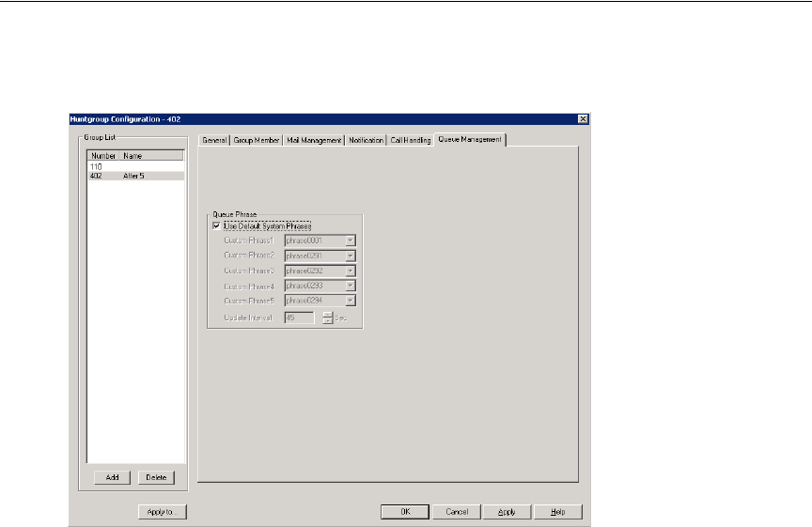The width and height of the screenshot is (812, 527).
Task: Open the Group Member tab
Action: [x=257, y=140]
